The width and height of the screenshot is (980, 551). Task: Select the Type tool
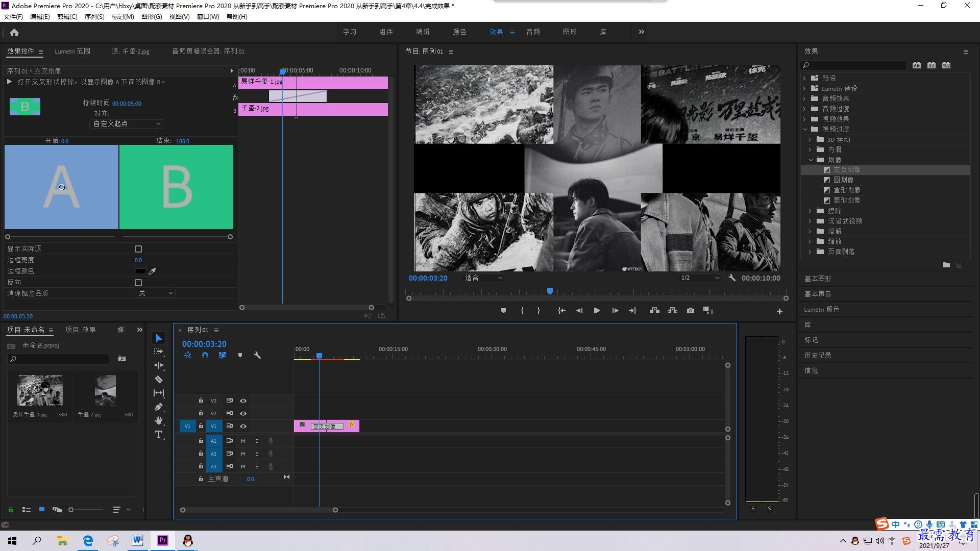(x=159, y=434)
